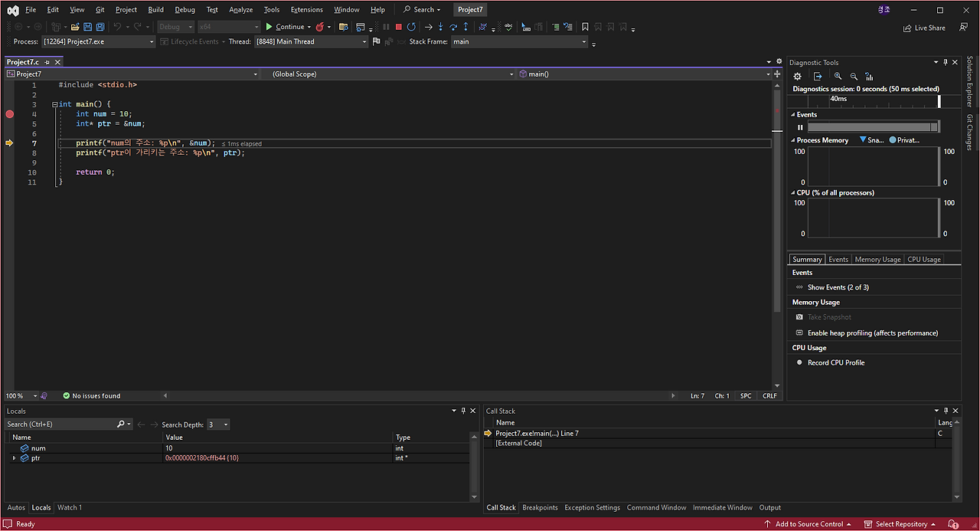The image size is (980, 531).
Task: Click the Continue debugging button
Action: [x=289, y=27]
